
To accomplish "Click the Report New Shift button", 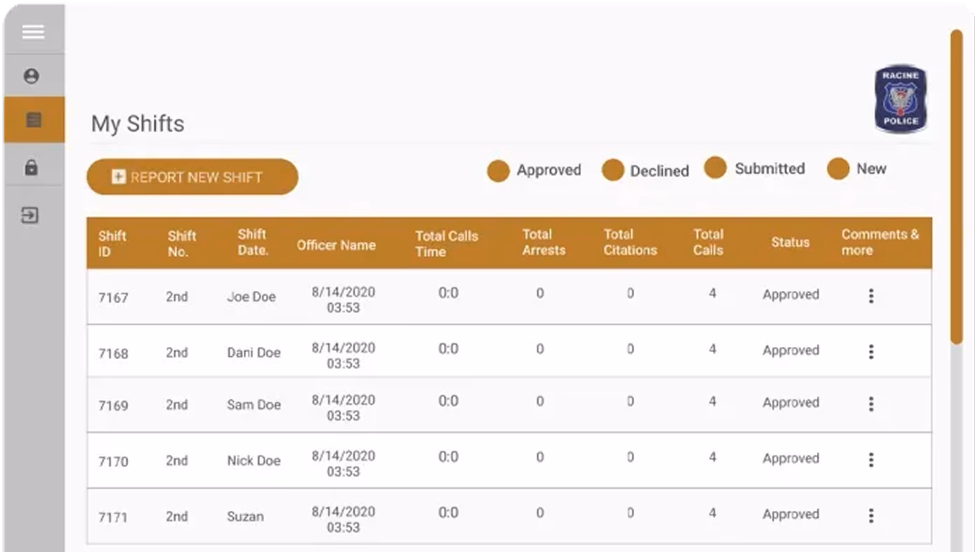I will (192, 177).
